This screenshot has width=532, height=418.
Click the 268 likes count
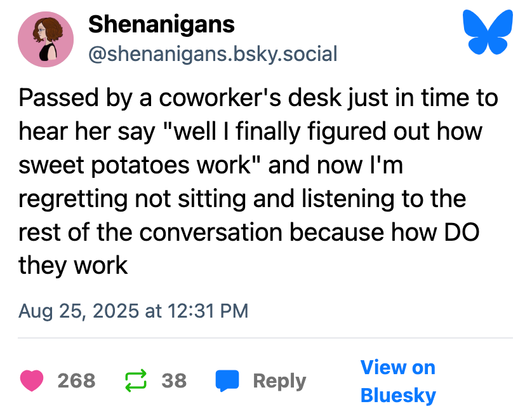(76, 381)
